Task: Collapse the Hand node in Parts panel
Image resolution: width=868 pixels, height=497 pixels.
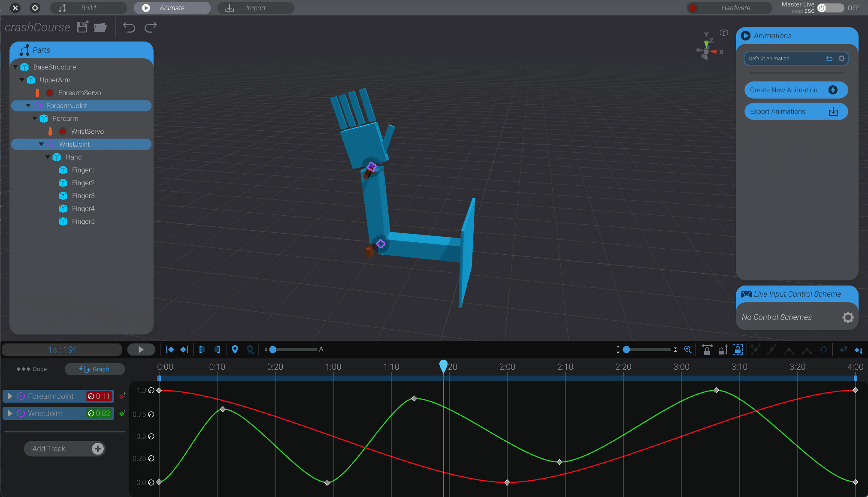Action: point(48,157)
